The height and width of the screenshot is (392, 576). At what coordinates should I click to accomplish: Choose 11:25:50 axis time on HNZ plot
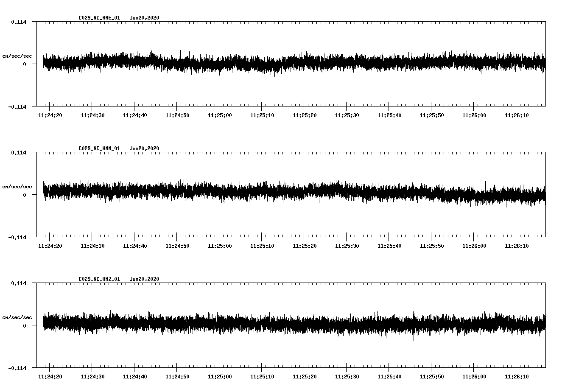point(432,377)
